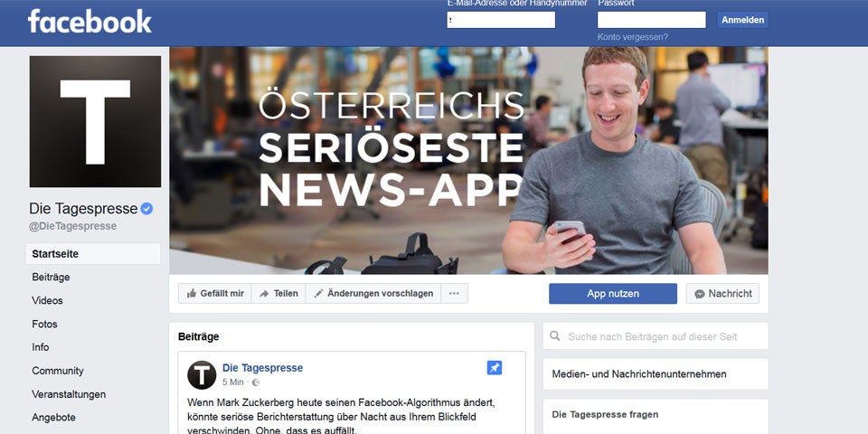Screen dimensions: 868x434
Task: Click the search magnifier icon for page posts
Action: [554, 336]
